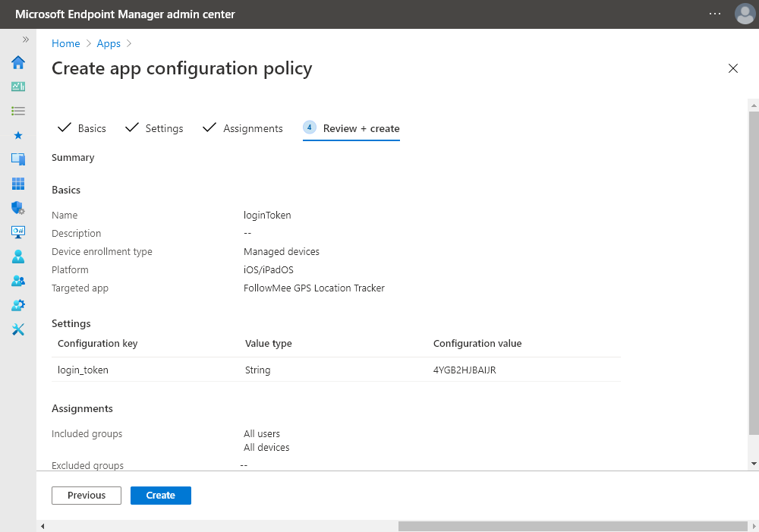Click the loginToken name value
Screen dimensions: 759x532
pyautogui.click(x=267, y=215)
